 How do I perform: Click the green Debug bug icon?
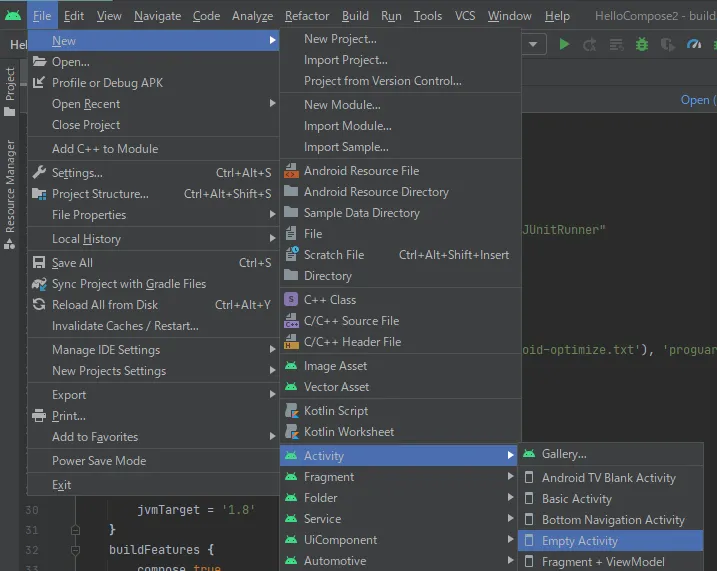click(x=642, y=44)
